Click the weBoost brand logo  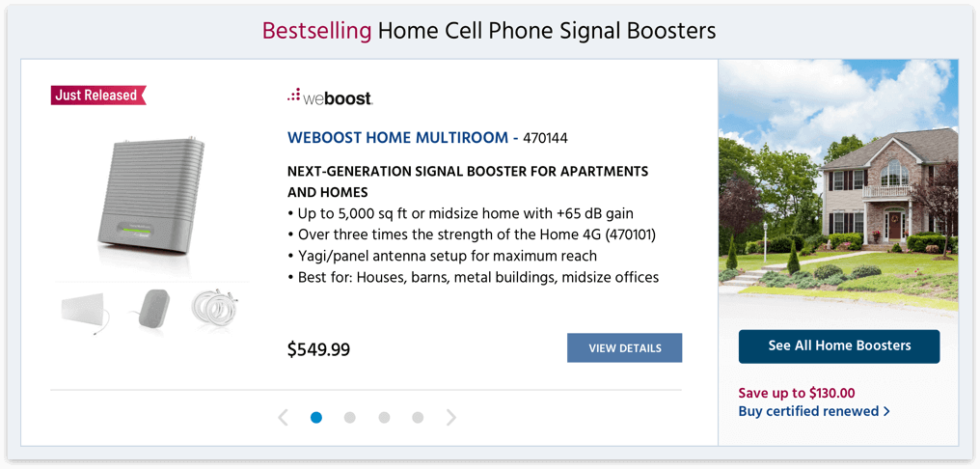click(x=329, y=97)
